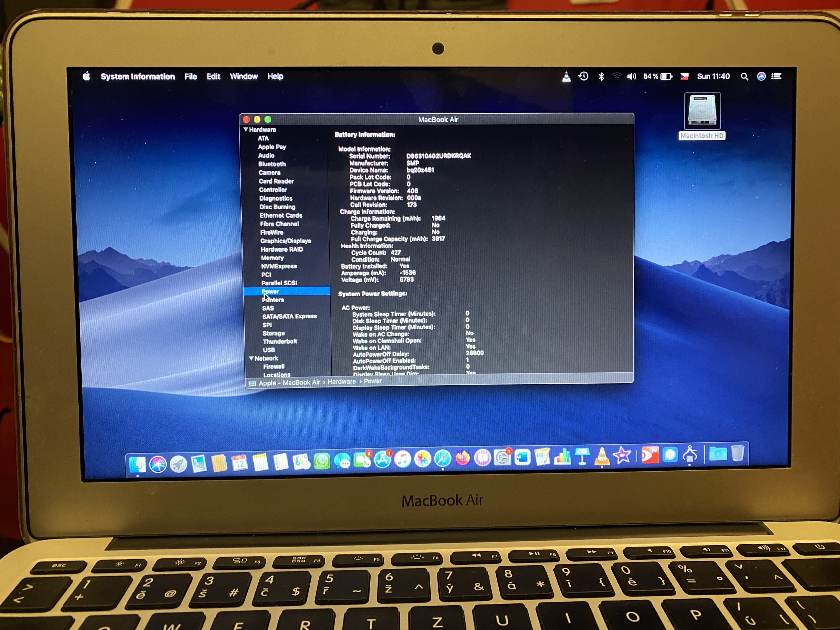Open the File menu
Screen dimensions: 840x630
(x=191, y=76)
